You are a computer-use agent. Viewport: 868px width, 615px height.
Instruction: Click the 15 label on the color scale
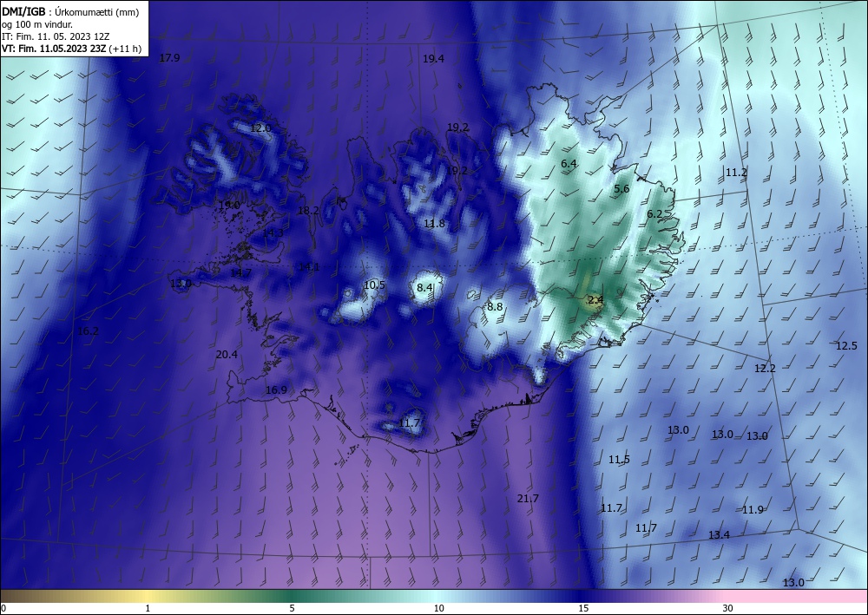(x=583, y=608)
